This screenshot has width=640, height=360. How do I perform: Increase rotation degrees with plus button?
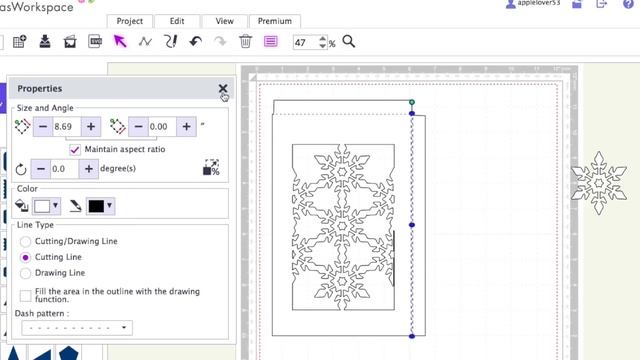coord(89,169)
